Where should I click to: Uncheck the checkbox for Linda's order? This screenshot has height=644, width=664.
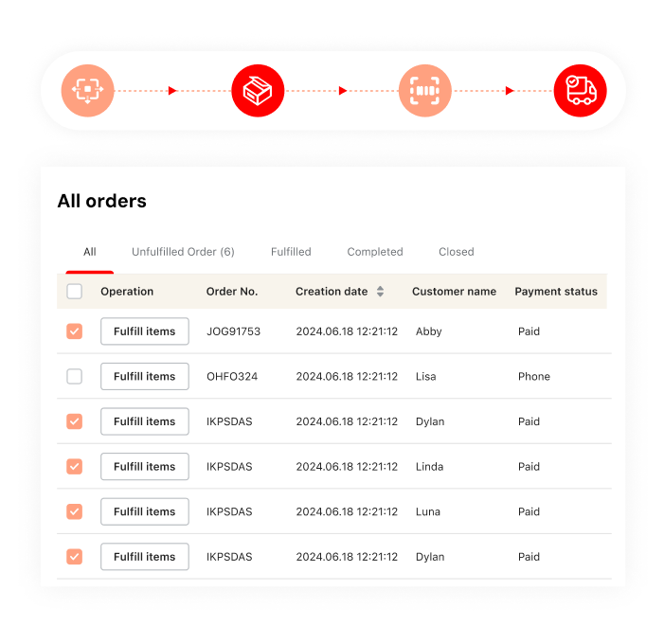click(75, 467)
